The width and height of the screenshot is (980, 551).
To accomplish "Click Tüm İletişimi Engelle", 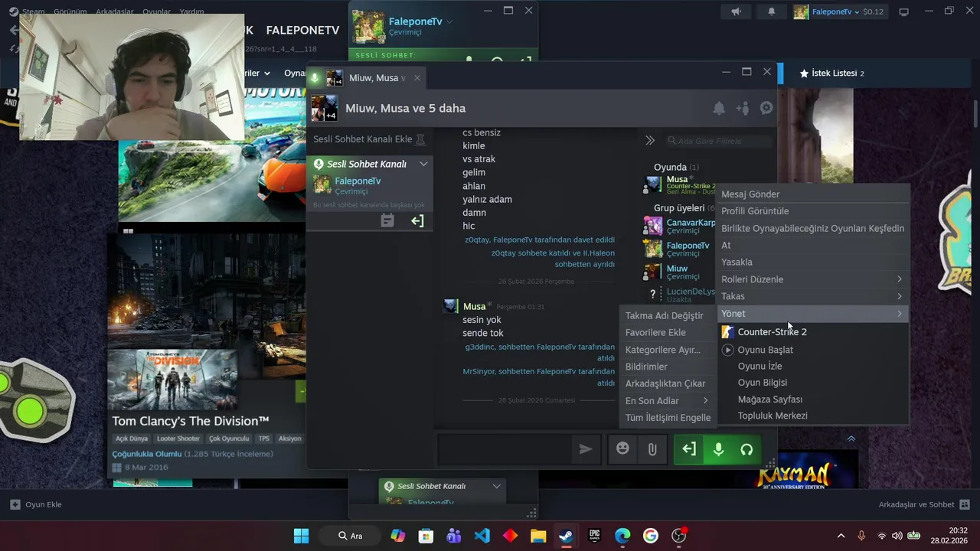I will [x=667, y=418].
